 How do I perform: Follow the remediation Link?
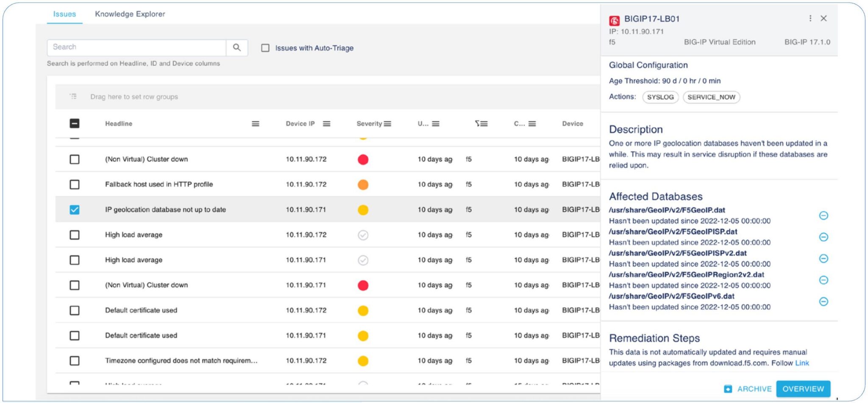coord(802,363)
